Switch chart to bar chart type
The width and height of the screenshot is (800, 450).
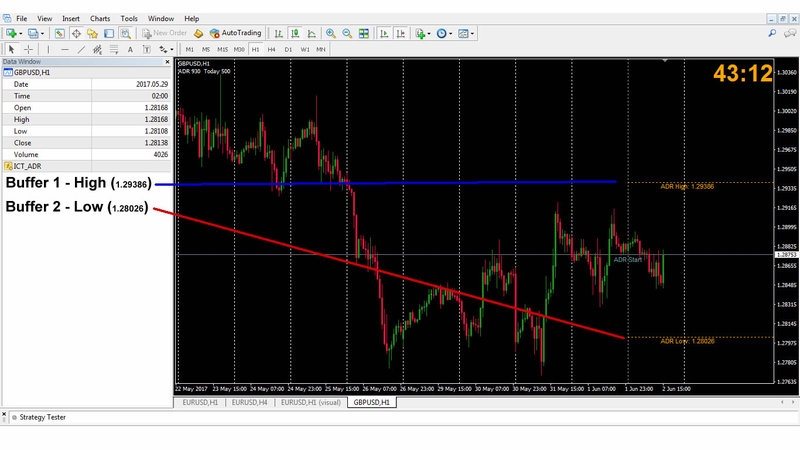279,33
